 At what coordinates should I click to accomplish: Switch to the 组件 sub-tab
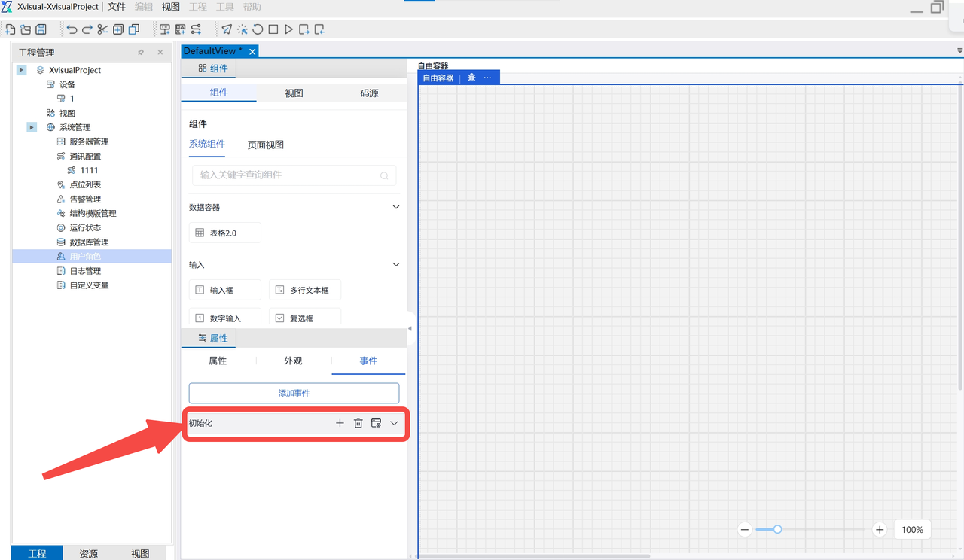pyautogui.click(x=218, y=93)
